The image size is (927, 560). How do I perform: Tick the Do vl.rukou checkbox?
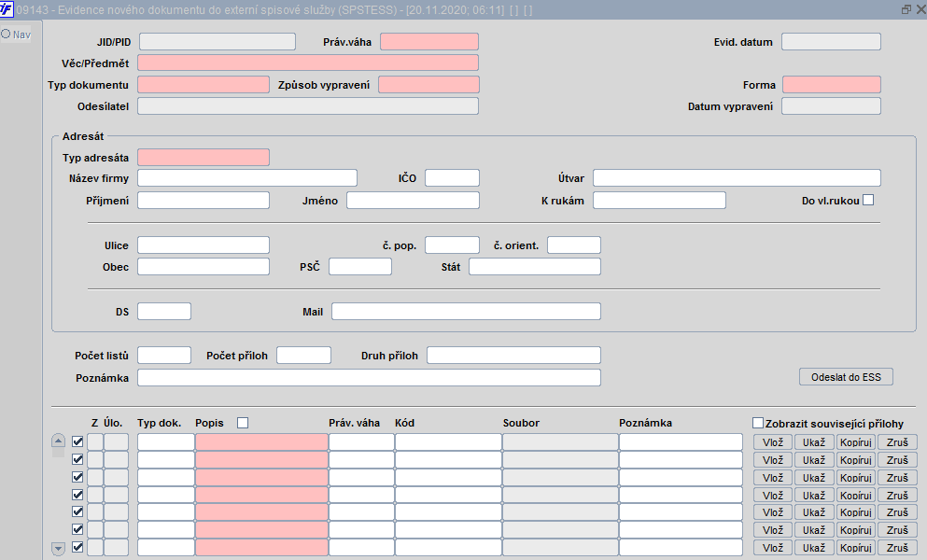click(x=868, y=200)
